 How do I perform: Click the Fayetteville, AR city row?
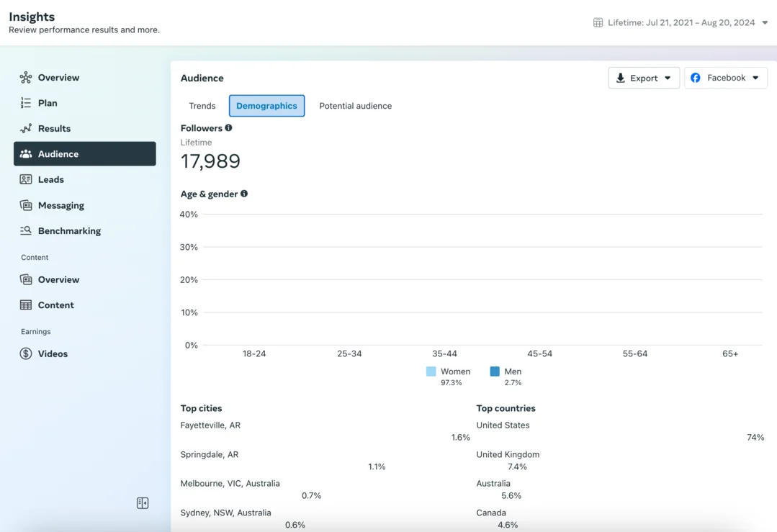tap(325, 431)
